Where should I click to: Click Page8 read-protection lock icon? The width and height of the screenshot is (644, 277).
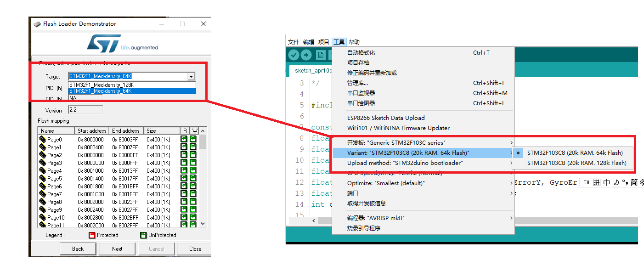(x=184, y=202)
